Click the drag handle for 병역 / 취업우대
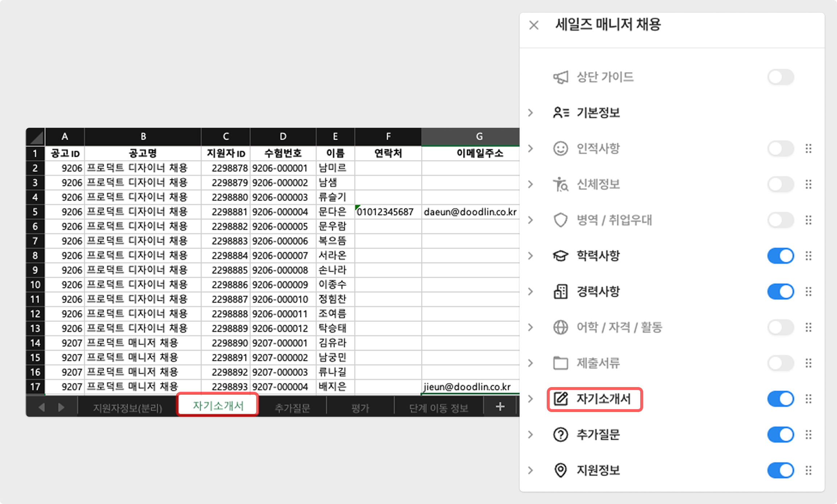The image size is (837, 504). pyautogui.click(x=808, y=220)
